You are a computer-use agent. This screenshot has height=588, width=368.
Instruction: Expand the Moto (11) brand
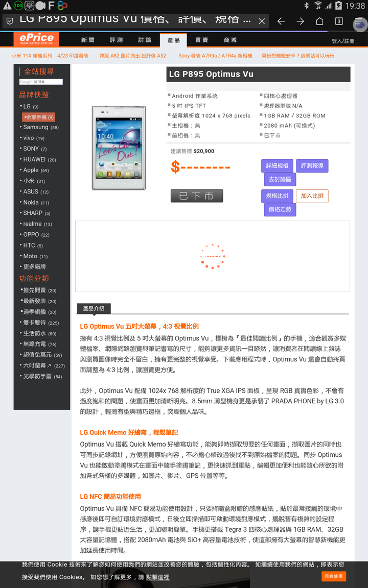point(33,257)
